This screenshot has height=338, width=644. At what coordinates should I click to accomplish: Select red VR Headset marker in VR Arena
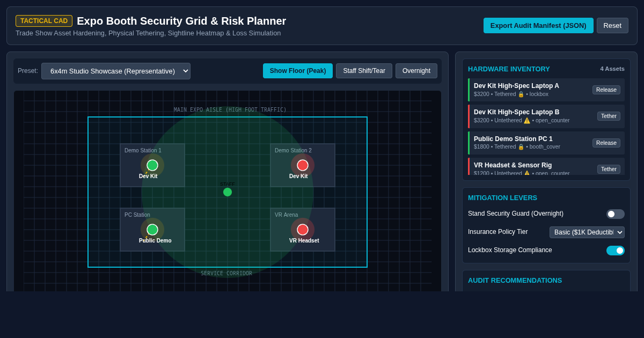[303, 230]
